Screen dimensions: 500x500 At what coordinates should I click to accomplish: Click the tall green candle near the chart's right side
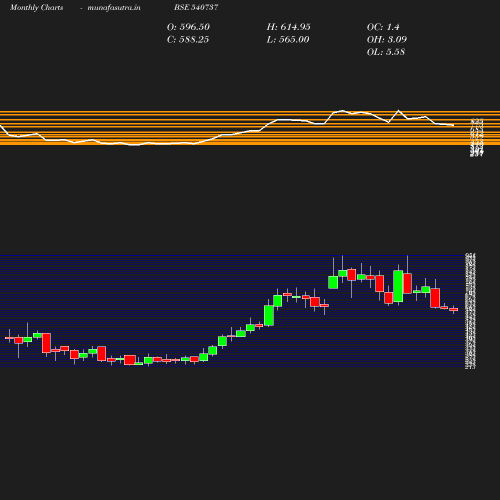tap(398, 286)
